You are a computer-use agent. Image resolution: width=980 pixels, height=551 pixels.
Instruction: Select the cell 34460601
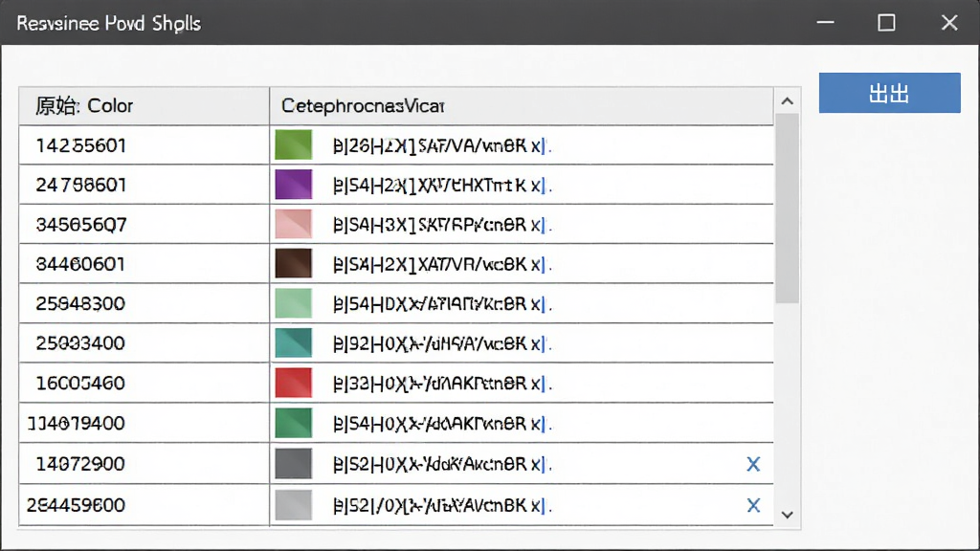coord(145,264)
